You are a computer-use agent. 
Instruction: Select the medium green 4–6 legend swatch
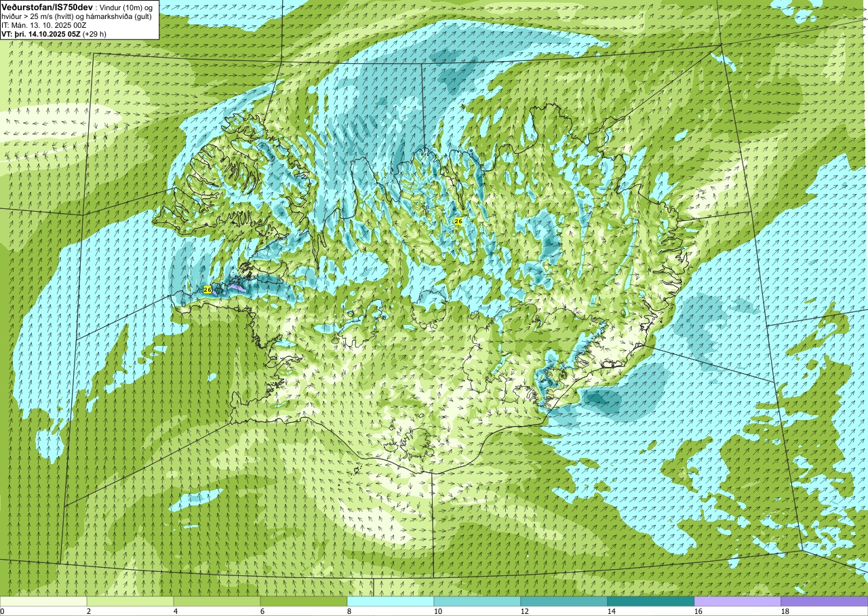pos(217,601)
